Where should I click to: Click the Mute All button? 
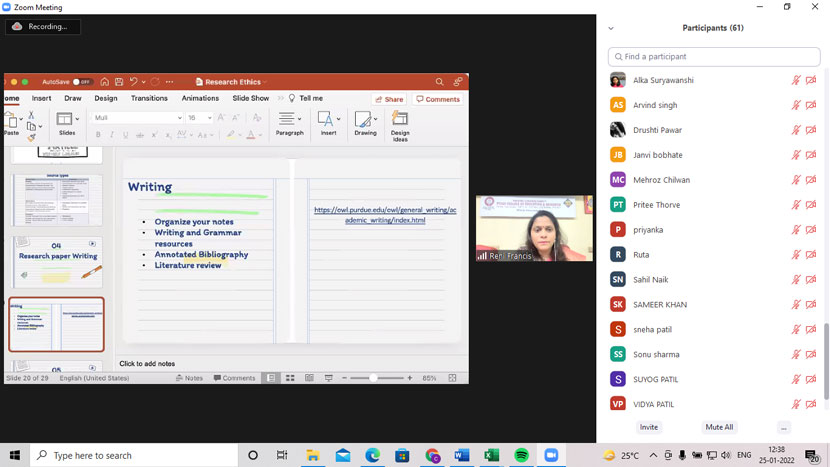click(719, 427)
